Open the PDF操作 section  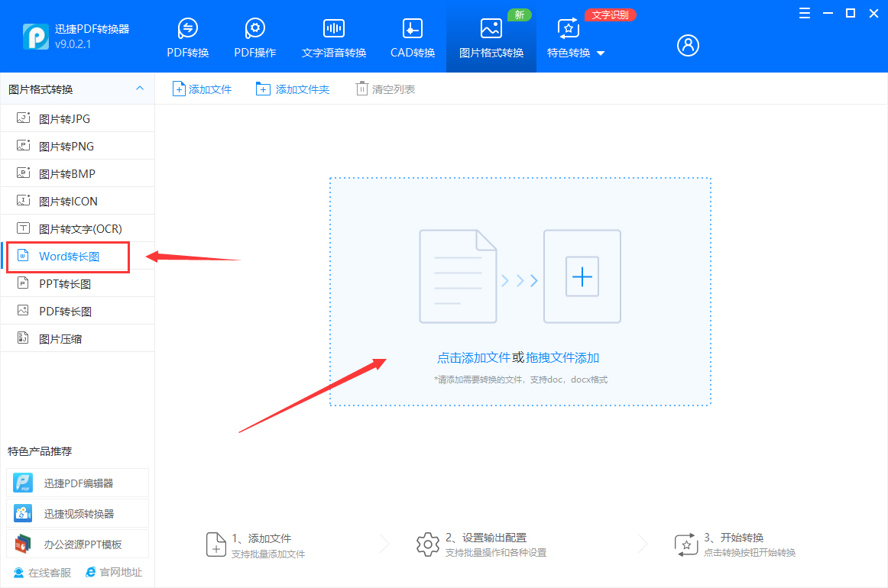(x=254, y=36)
